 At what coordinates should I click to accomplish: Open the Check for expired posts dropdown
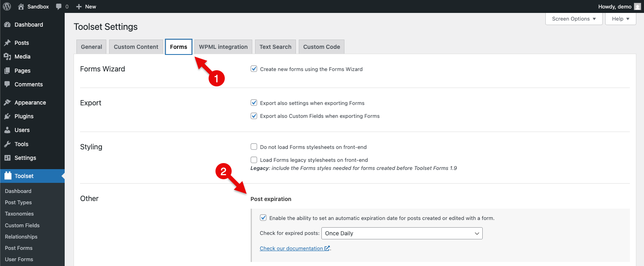click(x=402, y=233)
